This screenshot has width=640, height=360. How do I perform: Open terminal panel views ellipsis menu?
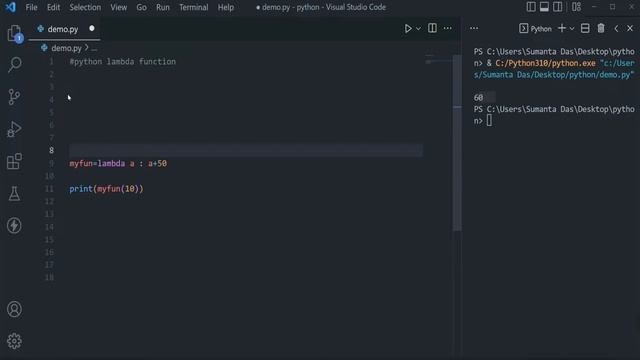pos(474,28)
